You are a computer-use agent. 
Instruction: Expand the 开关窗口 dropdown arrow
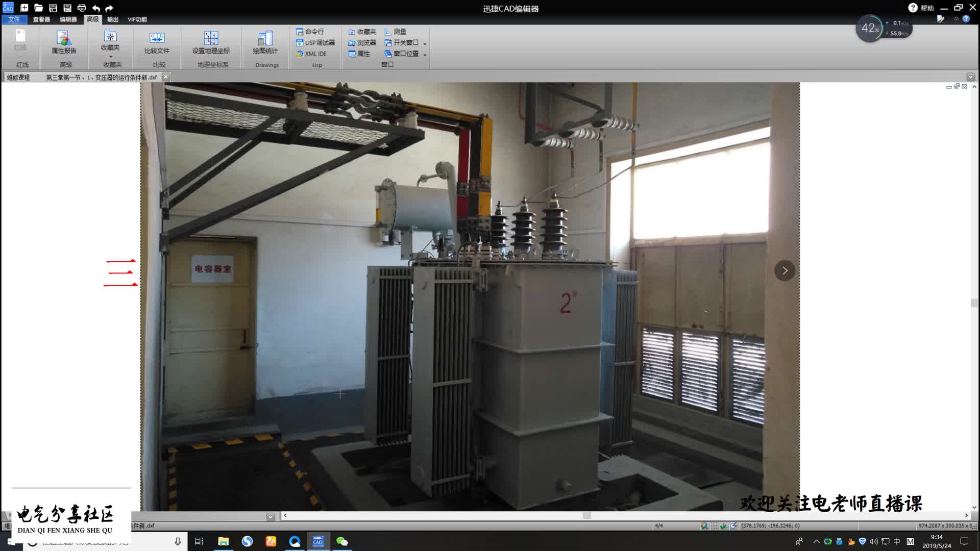[x=425, y=43]
